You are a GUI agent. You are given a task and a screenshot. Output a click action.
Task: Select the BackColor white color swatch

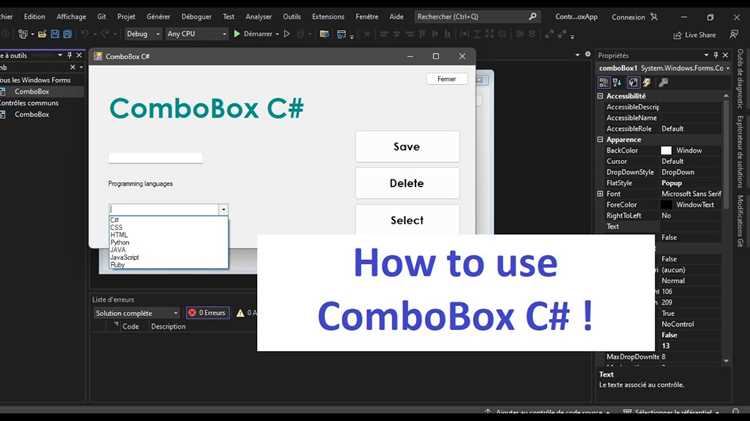pyautogui.click(x=666, y=151)
